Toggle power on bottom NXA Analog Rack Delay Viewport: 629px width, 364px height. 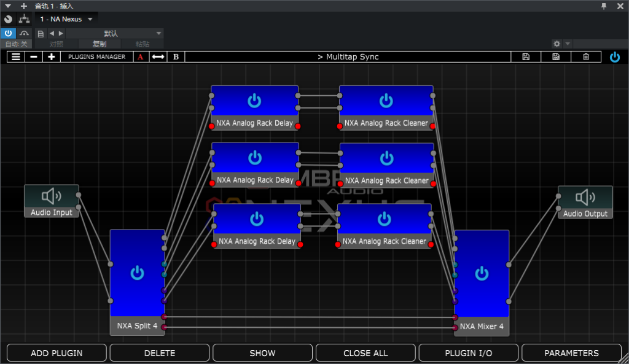[257, 219]
